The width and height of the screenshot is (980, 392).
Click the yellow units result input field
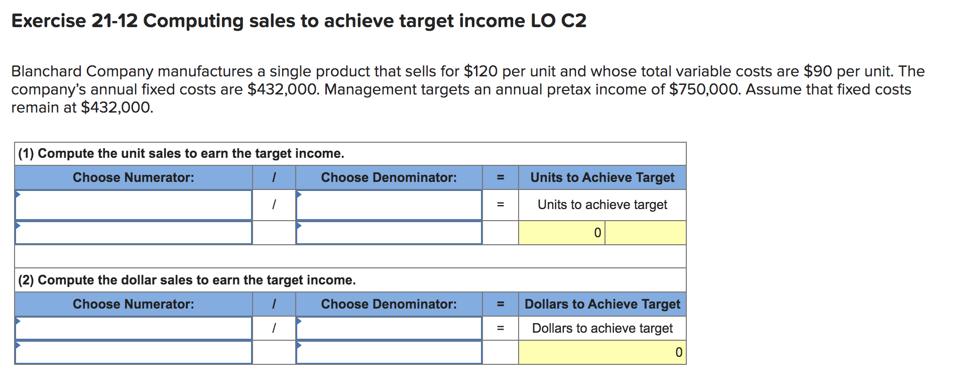click(561, 232)
